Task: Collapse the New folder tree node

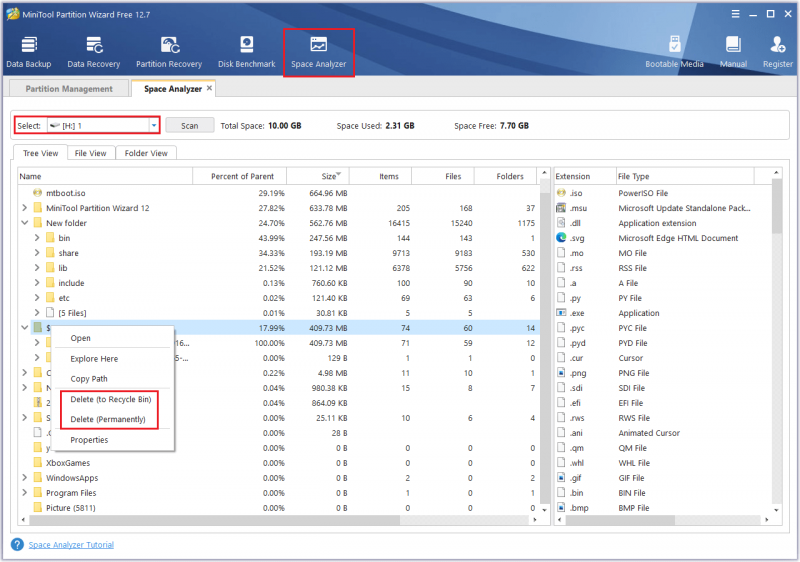Action: pos(24,223)
